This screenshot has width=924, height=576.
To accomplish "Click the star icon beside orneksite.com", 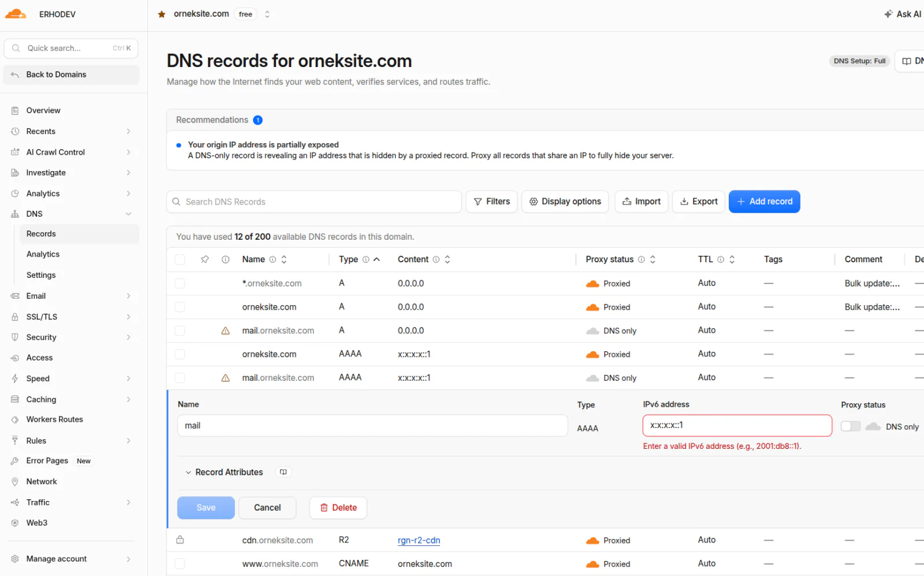I will tap(162, 14).
